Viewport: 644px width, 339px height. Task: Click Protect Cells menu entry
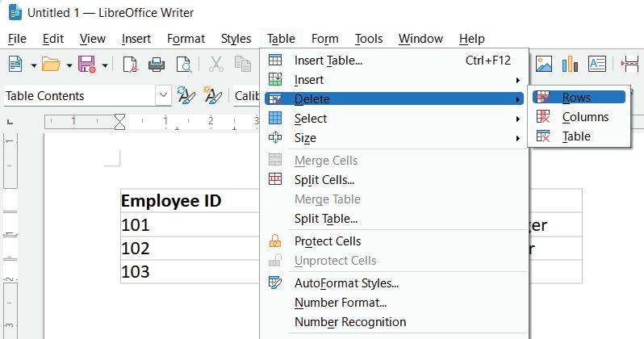(x=327, y=241)
